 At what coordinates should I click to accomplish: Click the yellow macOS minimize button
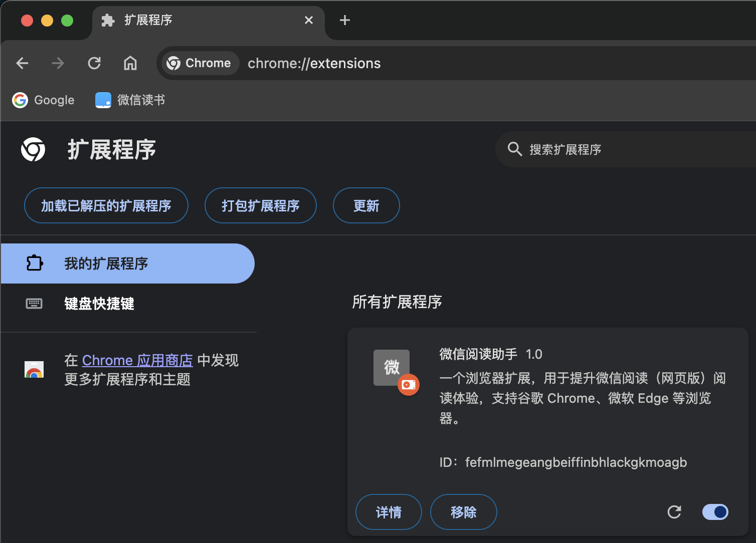tap(47, 21)
